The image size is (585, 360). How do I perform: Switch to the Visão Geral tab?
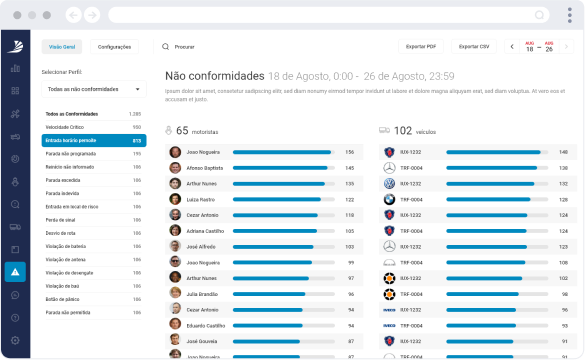(x=62, y=47)
